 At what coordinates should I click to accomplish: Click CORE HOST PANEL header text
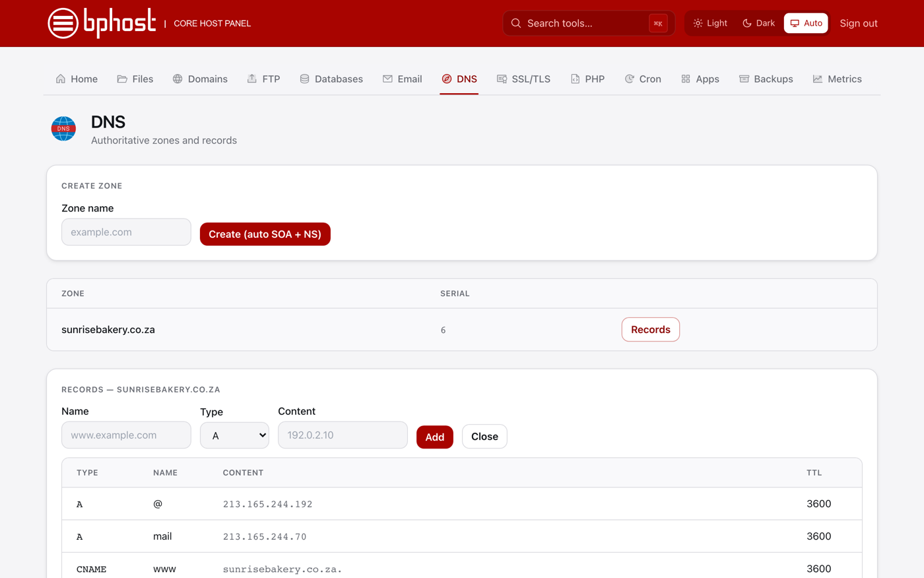(212, 23)
